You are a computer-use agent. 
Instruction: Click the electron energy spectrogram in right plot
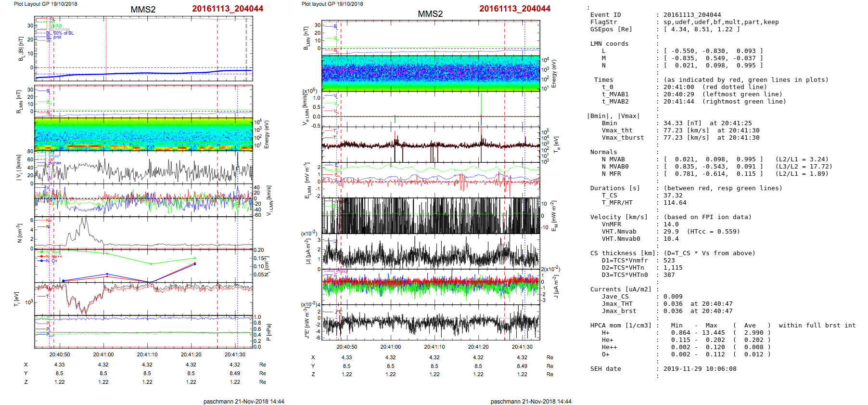431,73
